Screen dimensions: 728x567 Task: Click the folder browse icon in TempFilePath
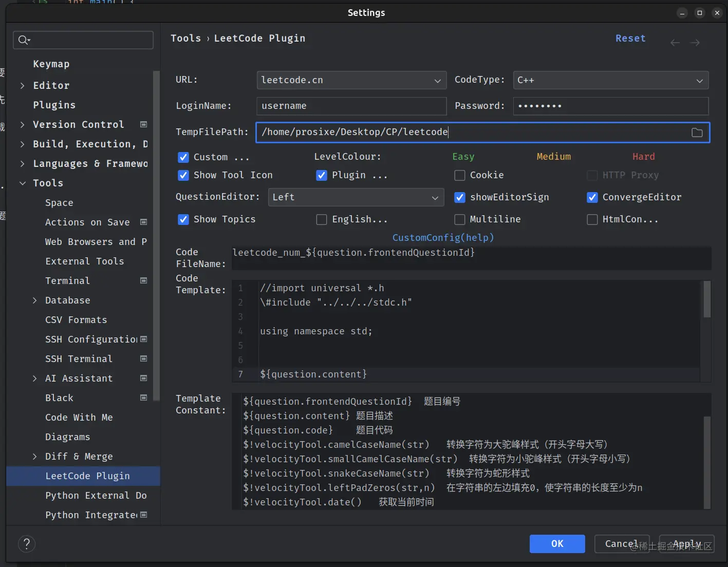(x=697, y=133)
